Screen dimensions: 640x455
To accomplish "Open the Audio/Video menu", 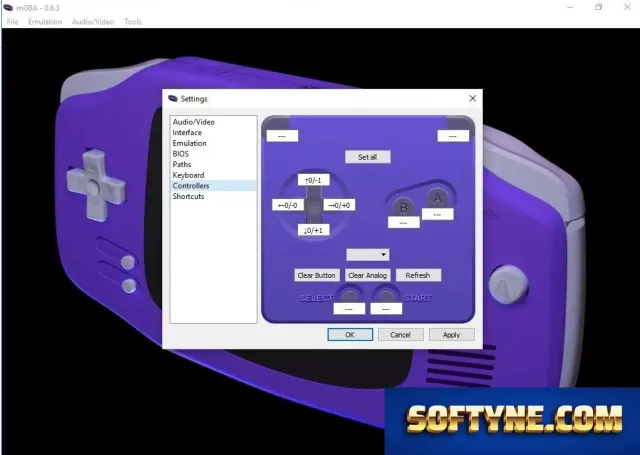I will pos(93,22).
